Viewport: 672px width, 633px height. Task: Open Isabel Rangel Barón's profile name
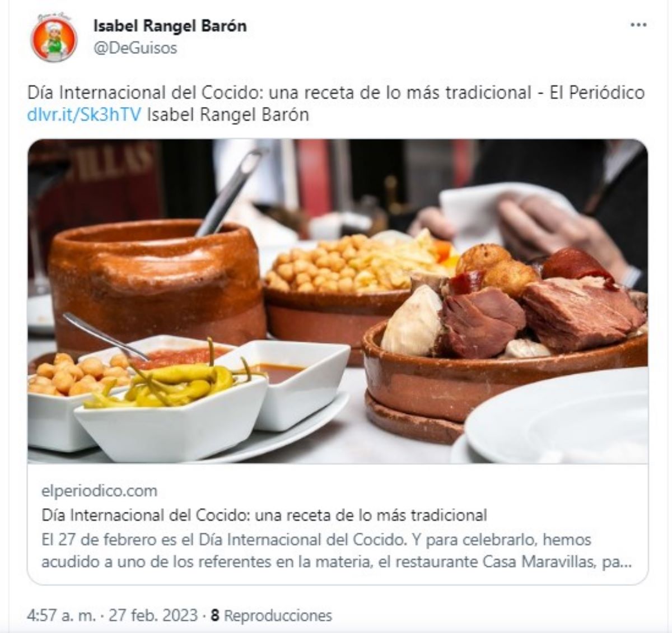click(x=170, y=26)
